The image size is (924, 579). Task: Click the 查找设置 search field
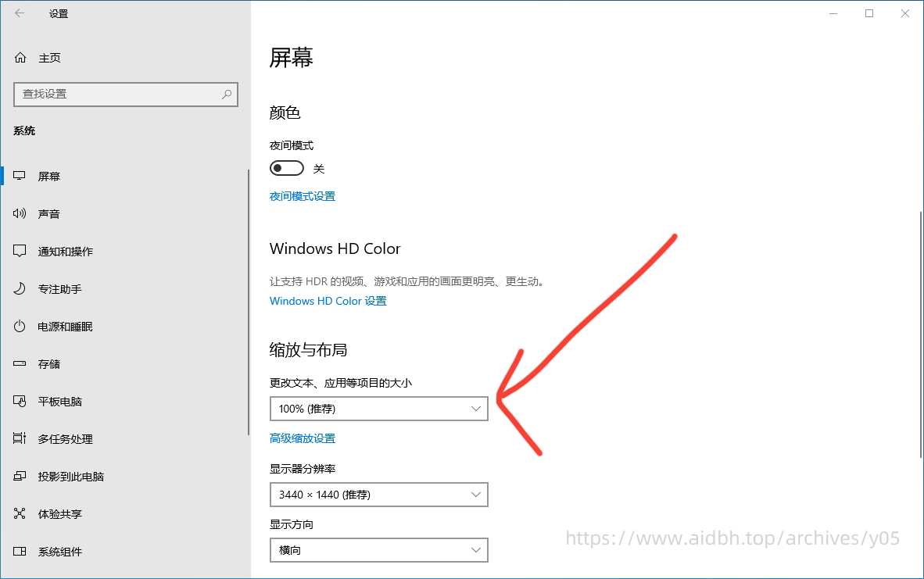pos(117,94)
